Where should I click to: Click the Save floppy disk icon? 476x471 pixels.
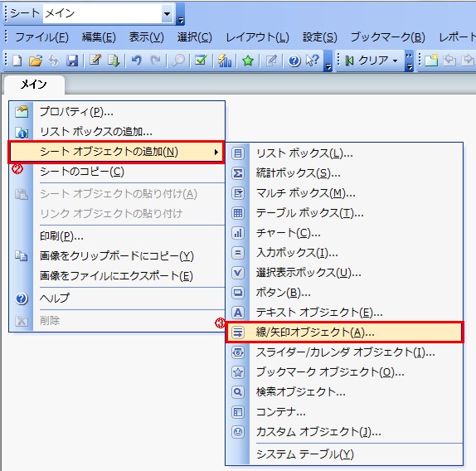click(72, 61)
